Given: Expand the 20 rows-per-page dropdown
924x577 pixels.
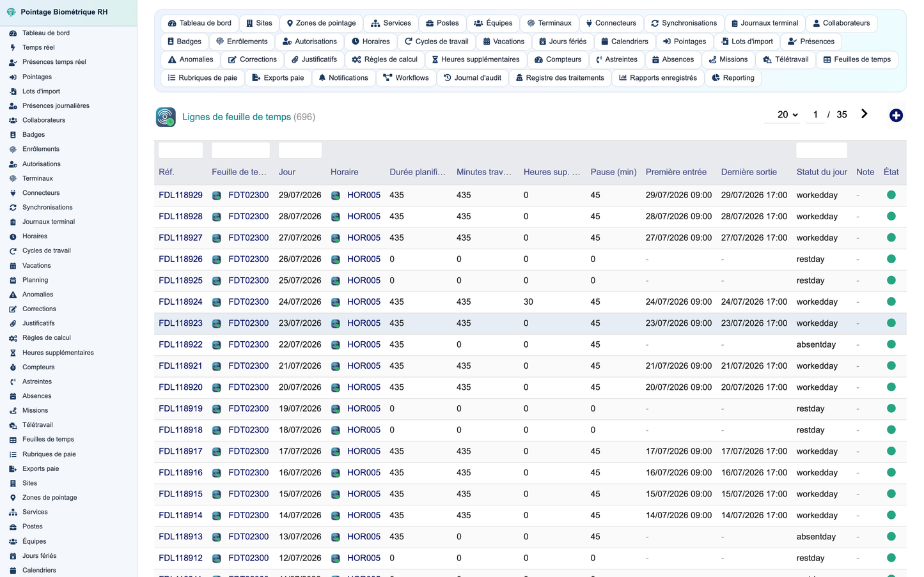Looking at the screenshot, I should pyautogui.click(x=787, y=115).
